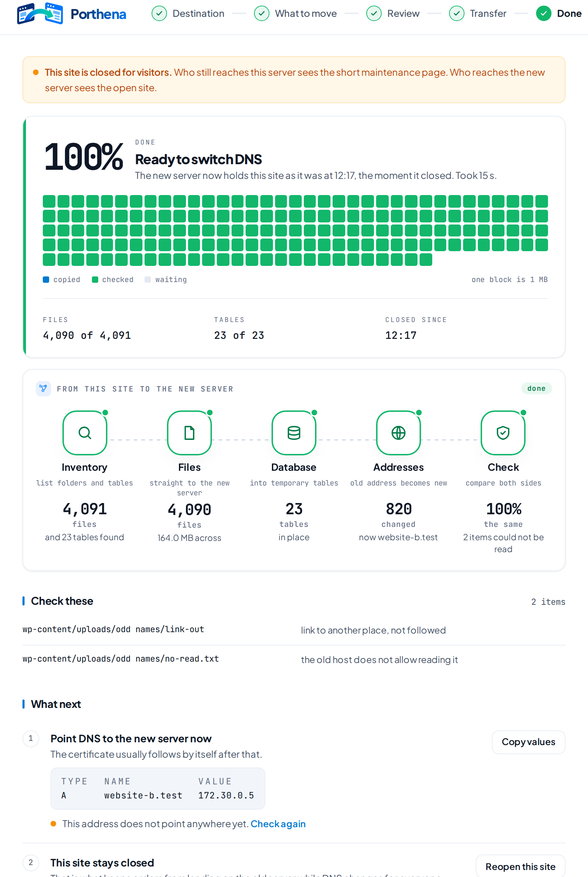Viewport: 588px width, 877px height.
Task: Click the Database cylinder icon
Action: (294, 433)
